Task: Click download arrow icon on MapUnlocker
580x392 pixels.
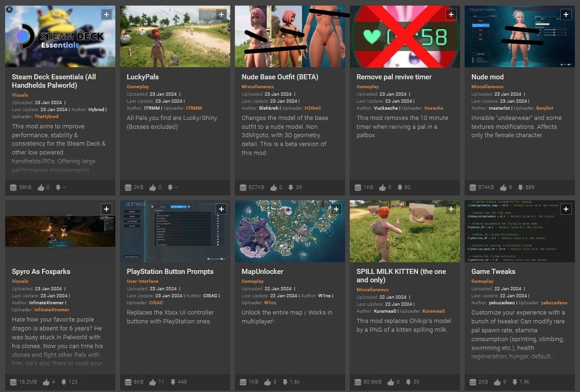Action: pos(285,382)
